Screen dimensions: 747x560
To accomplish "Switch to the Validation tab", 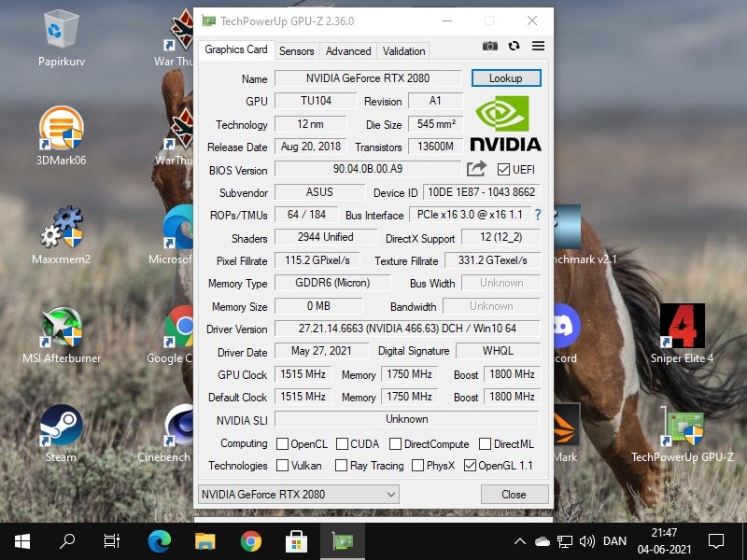I will [404, 51].
